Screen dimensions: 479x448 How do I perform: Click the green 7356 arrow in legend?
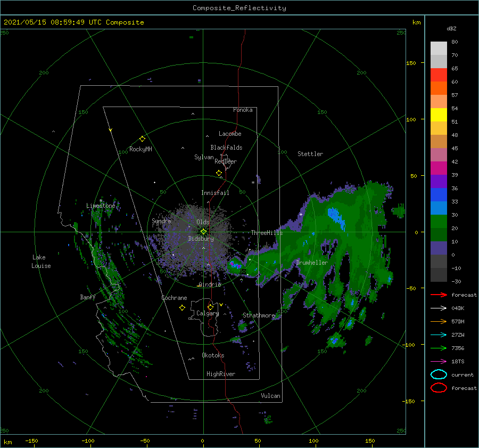439,348
